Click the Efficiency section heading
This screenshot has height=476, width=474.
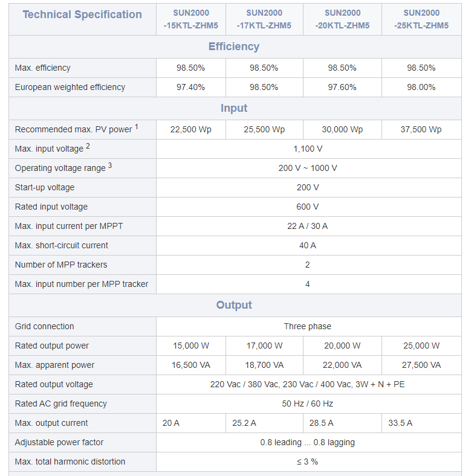pos(234,47)
